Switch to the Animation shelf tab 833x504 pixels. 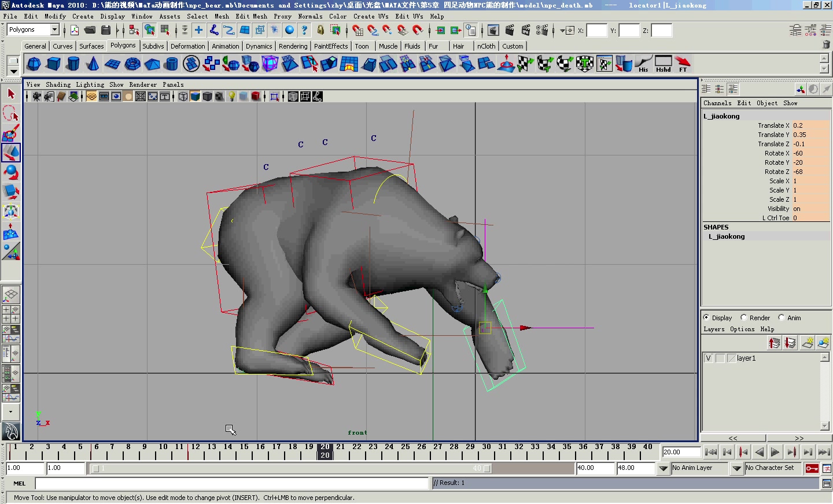click(x=225, y=46)
